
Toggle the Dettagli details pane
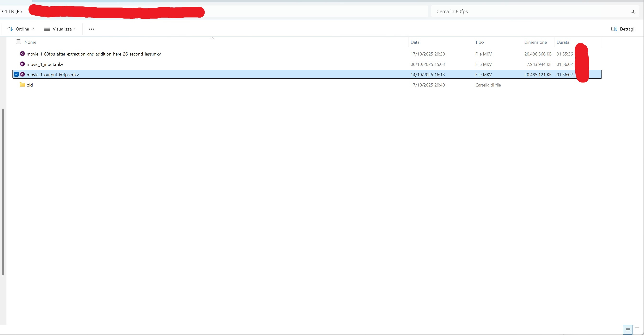[623, 29]
